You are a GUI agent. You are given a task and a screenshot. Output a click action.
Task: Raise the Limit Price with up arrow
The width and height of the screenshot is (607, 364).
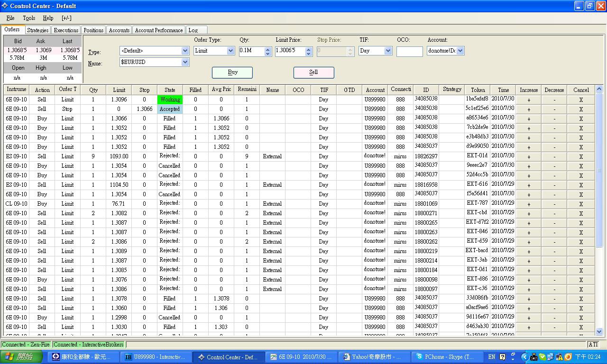click(x=309, y=48)
